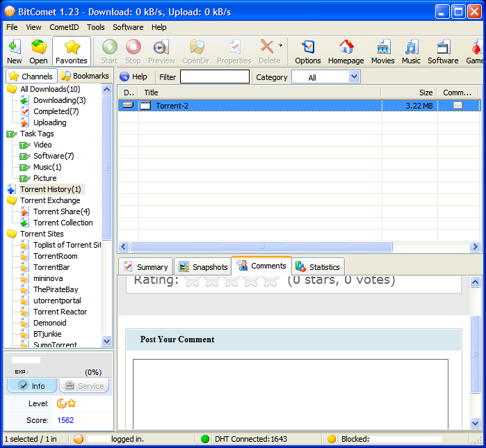The height and width of the screenshot is (448, 486).
Task: Click the torrent list horizontal scrollbar thumb
Action: point(261,247)
